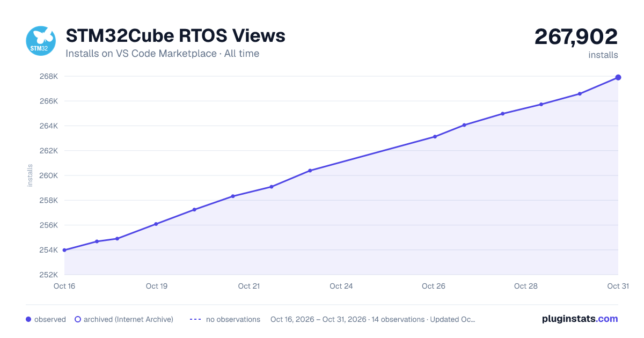Select the first data point at Oct 16
644x338 pixels.
pos(64,250)
